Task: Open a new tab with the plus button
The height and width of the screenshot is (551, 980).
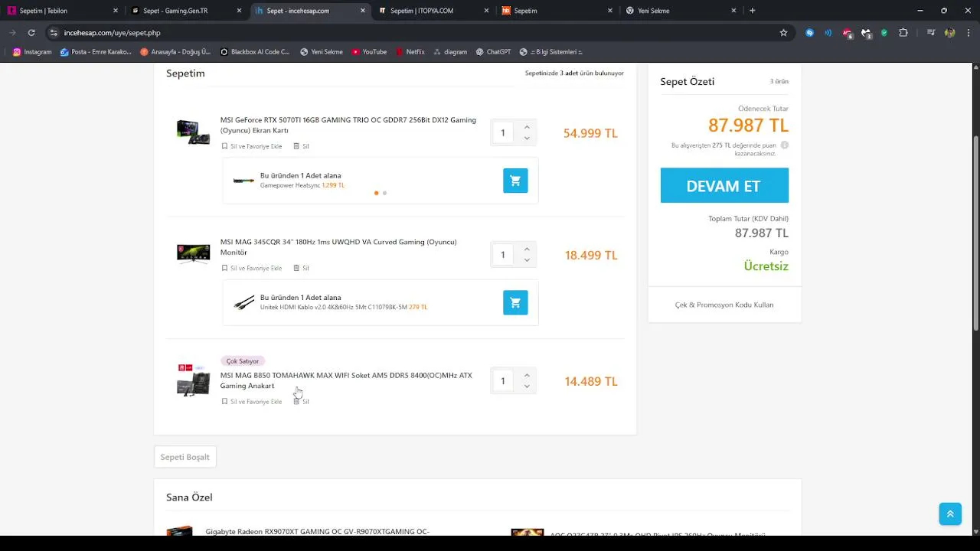Action: click(x=753, y=11)
